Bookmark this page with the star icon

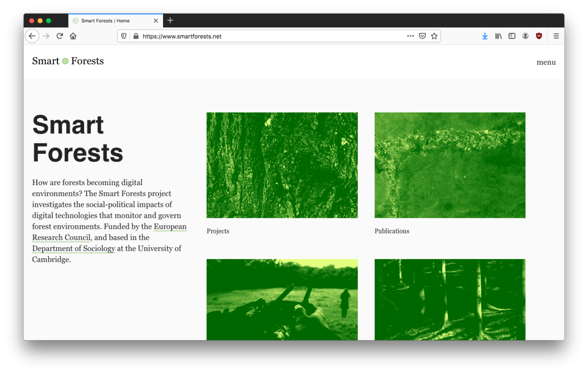[x=434, y=36]
